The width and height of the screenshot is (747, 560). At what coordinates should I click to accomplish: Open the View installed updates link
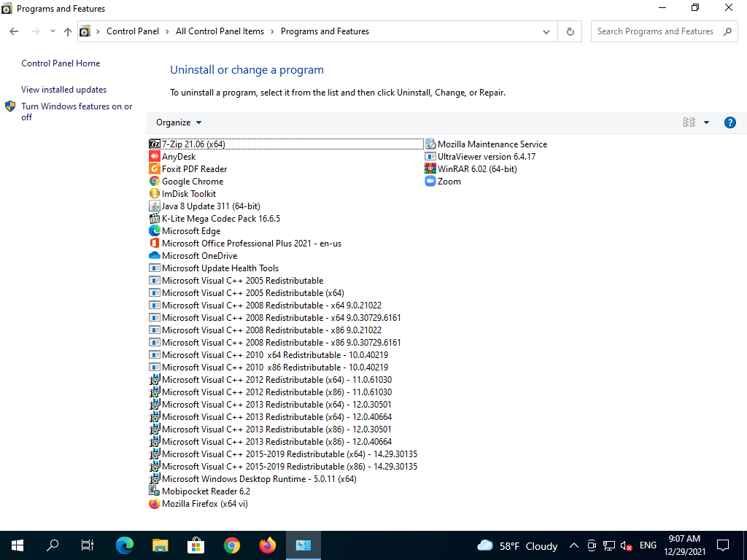coord(63,90)
